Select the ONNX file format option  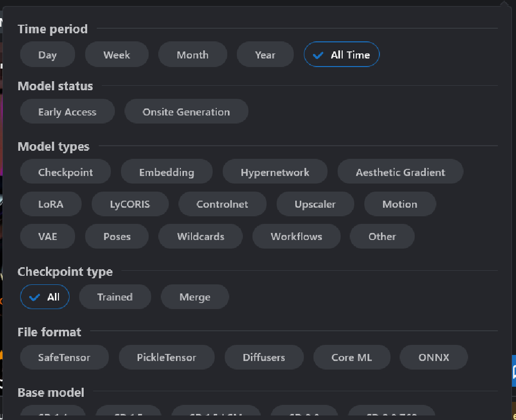pyautogui.click(x=433, y=357)
